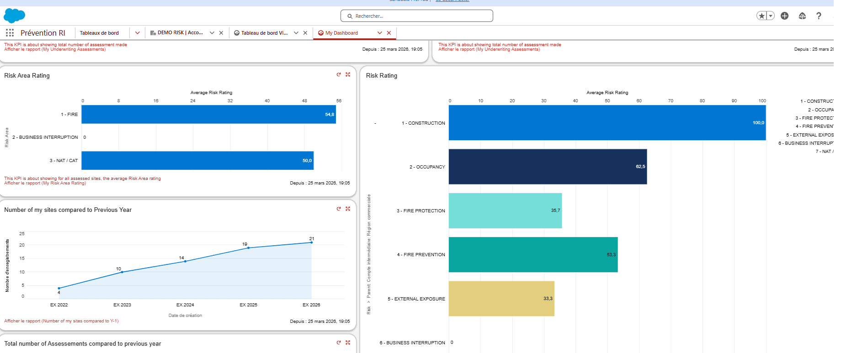This screenshot has width=868, height=353.
Task: Expand the Risk Area Rating chart fullscreen
Action: pyautogui.click(x=348, y=74)
